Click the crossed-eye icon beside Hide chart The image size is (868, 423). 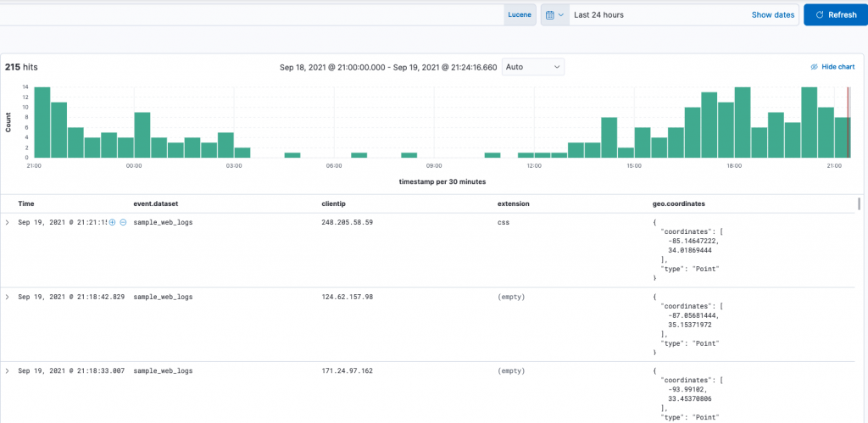(x=815, y=66)
